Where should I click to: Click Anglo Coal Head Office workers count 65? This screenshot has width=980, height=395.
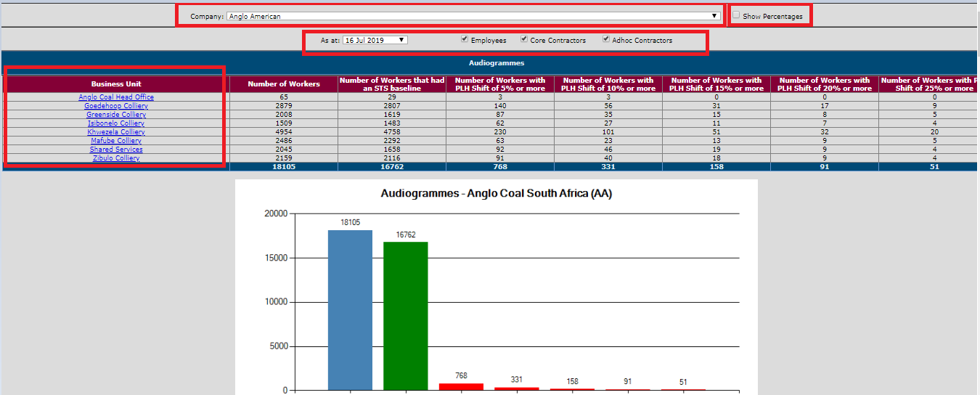click(284, 97)
